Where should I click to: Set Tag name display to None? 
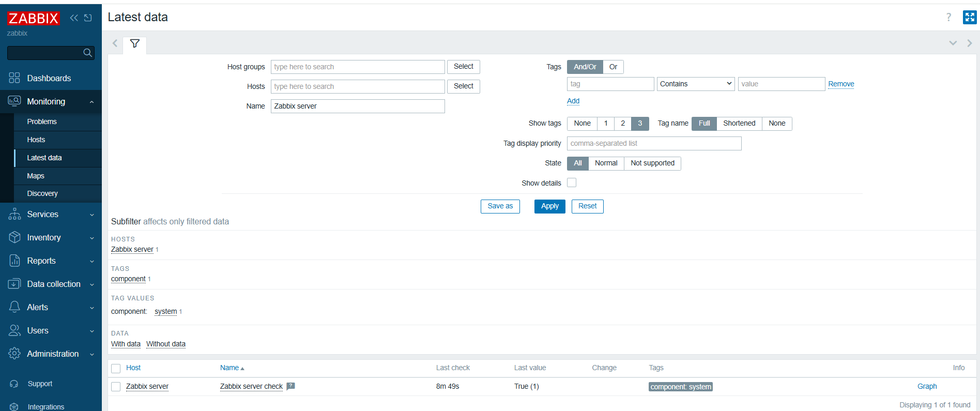click(x=777, y=123)
